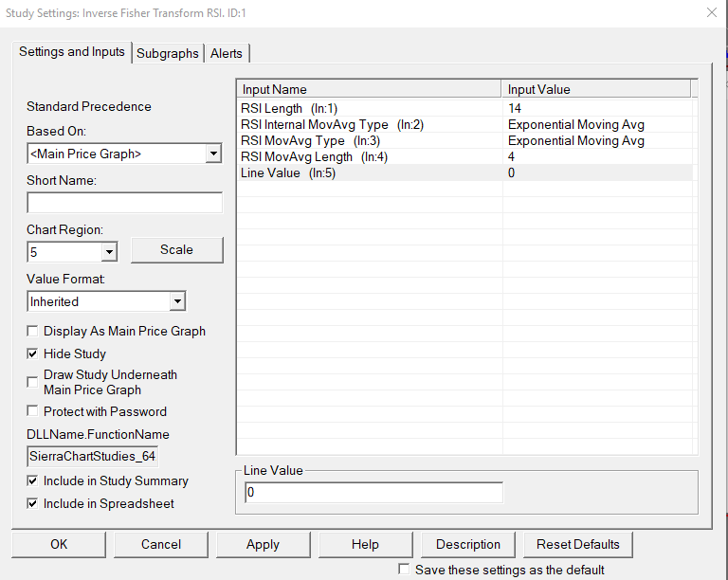Click the Reset Defaults button
This screenshot has height=580, width=728.
pyautogui.click(x=577, y=545)
